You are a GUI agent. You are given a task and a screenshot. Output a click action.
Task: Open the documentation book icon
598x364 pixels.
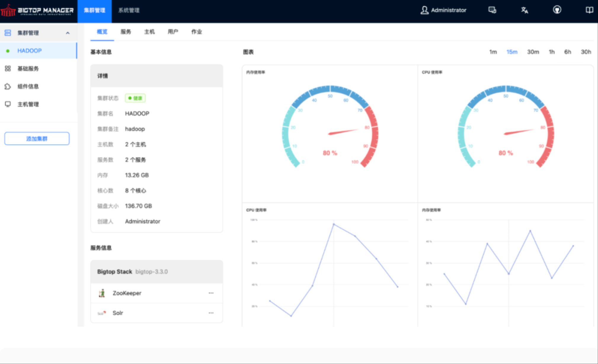[x=589, y=10]
